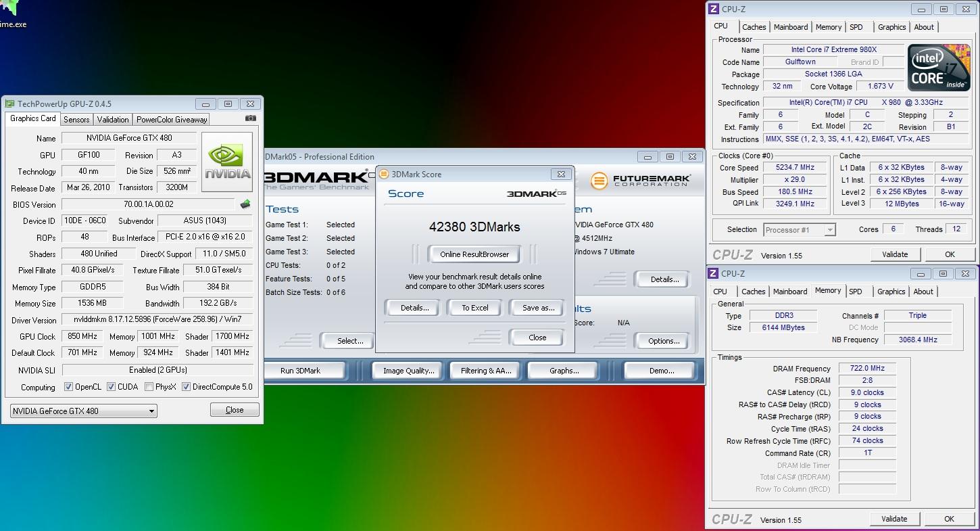Open About tab in top CPU-Z window
Image resolution: width=980 pixels, height=531 pixels.
pos(924,27)
